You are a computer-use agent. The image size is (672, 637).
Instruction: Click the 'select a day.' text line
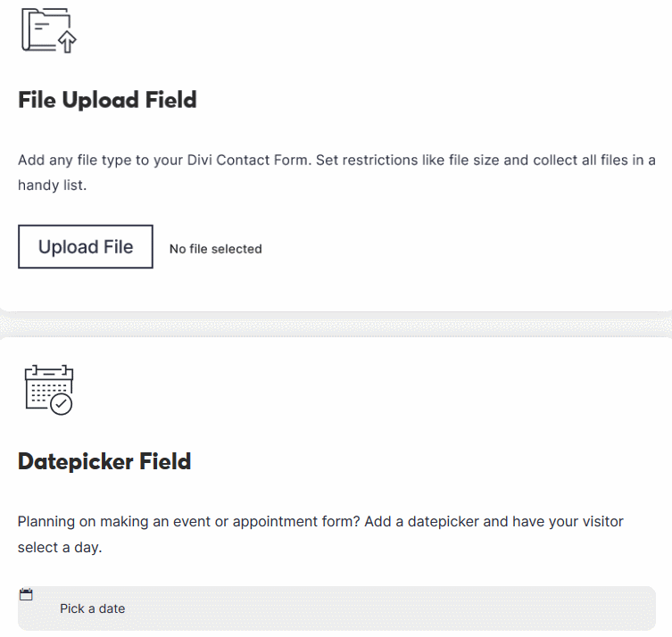click(60, 547)
